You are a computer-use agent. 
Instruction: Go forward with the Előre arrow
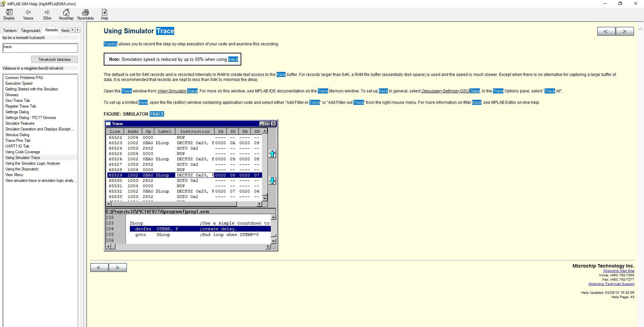point(47,14)
